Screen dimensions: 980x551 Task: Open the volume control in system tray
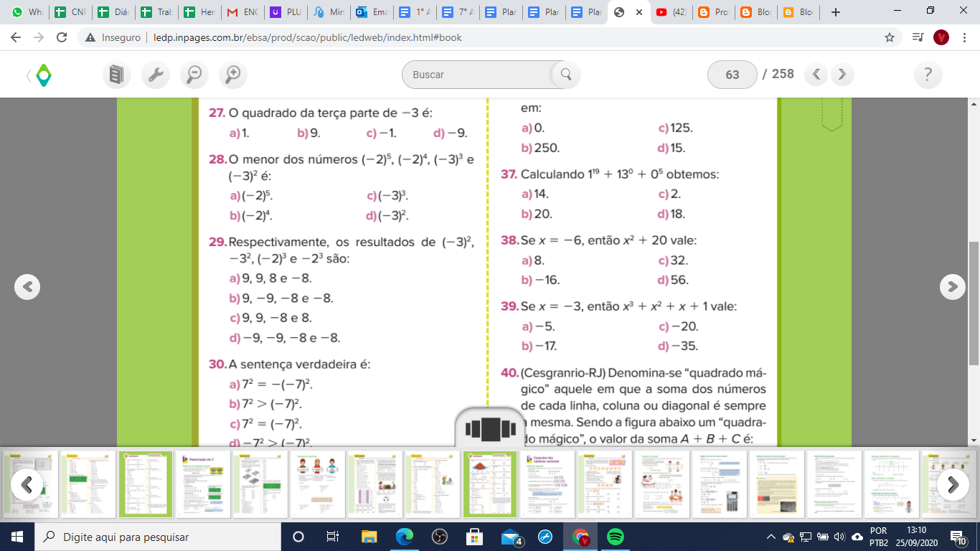pyautogui.click(x=839, y=537)
